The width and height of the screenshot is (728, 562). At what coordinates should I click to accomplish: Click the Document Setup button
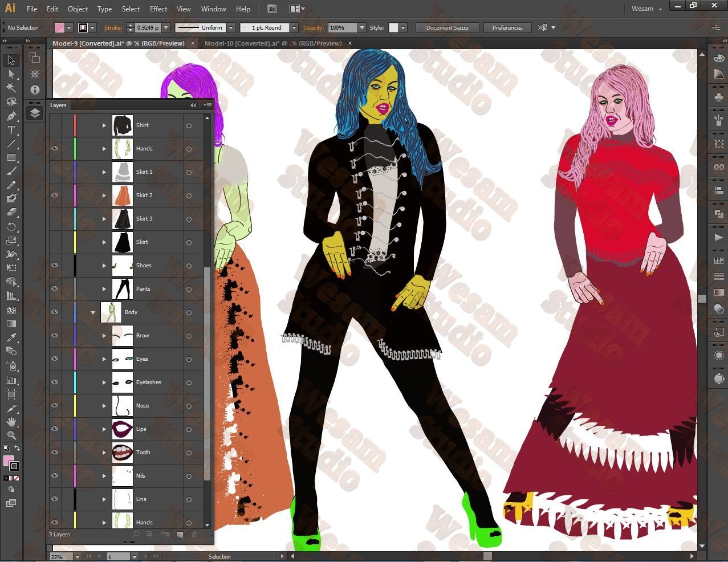point(447,27)
